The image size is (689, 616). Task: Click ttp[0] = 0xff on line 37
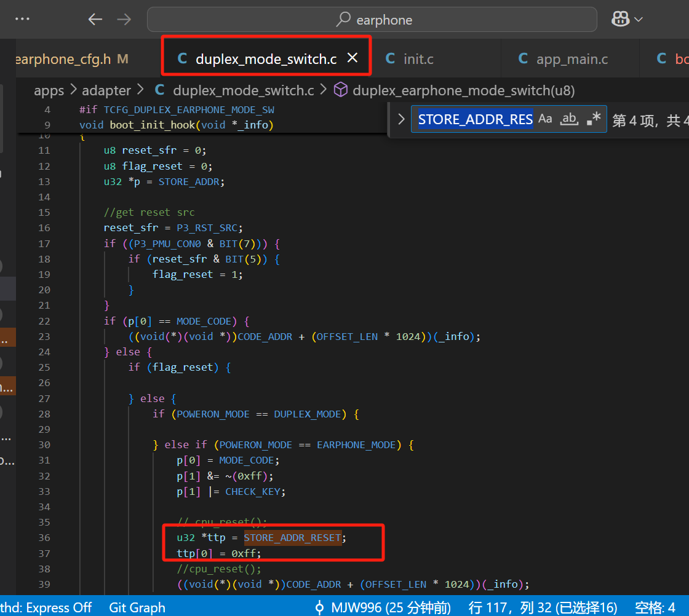(219, 553)
